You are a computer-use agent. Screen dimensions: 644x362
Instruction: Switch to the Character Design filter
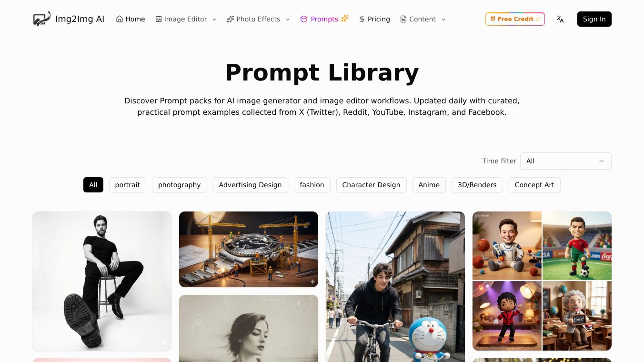coord(371,185)
